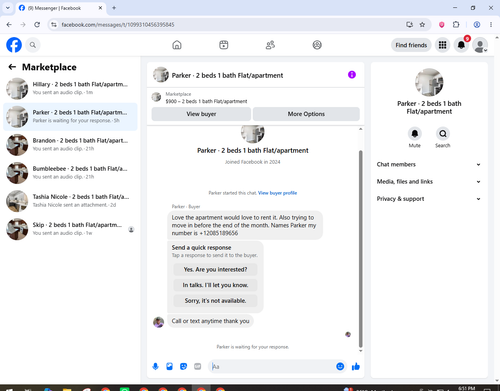Attach a photo using the image icon
500x391 pixels.
coord(169,367)
